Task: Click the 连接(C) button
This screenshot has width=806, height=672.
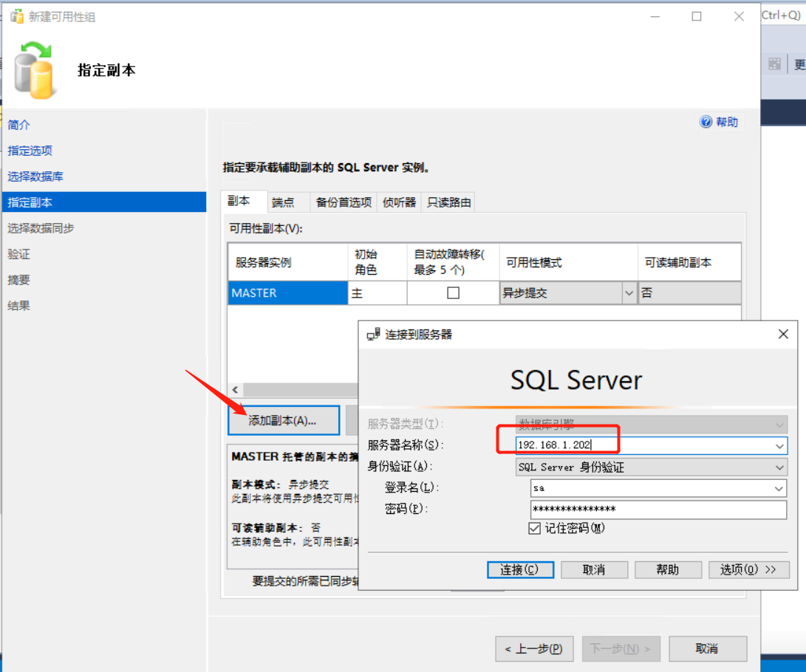Action: [520, 569]
